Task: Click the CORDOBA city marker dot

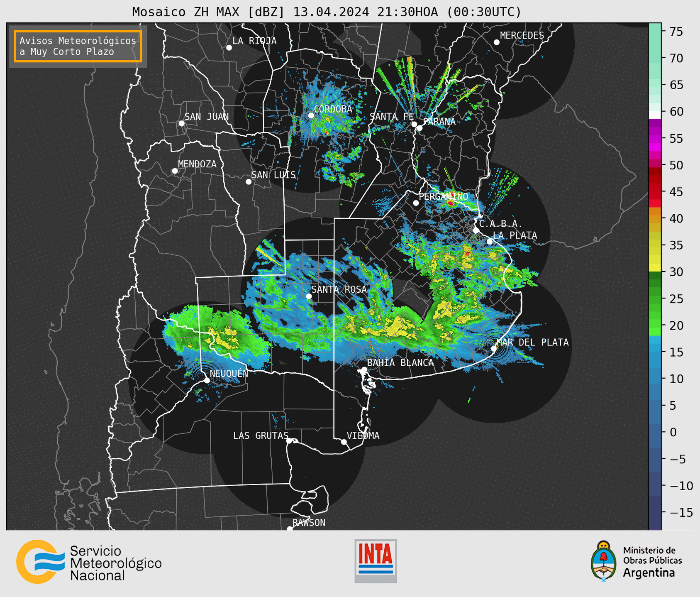Action: point(311,115)
